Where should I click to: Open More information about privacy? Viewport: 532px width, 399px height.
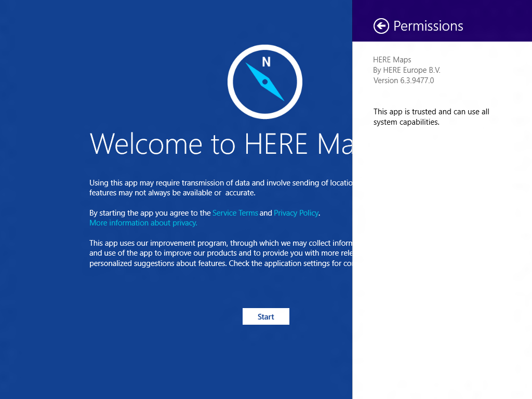[x=143, y=223]
